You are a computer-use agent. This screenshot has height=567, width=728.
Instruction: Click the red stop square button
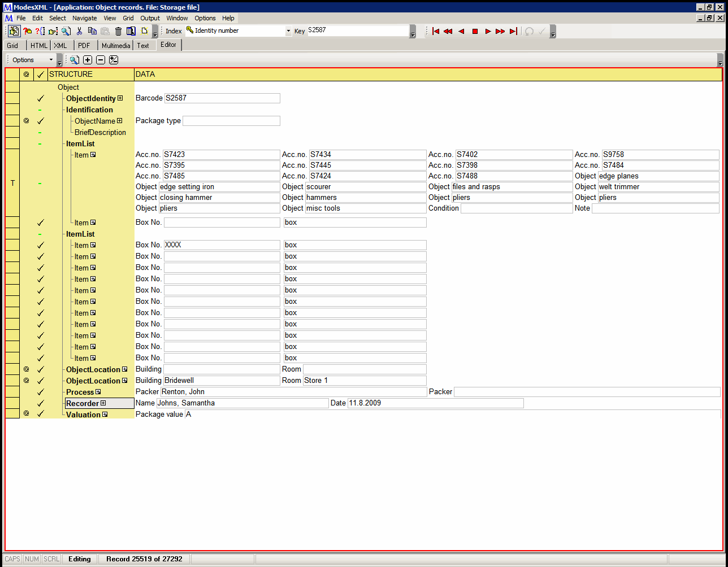475,32
